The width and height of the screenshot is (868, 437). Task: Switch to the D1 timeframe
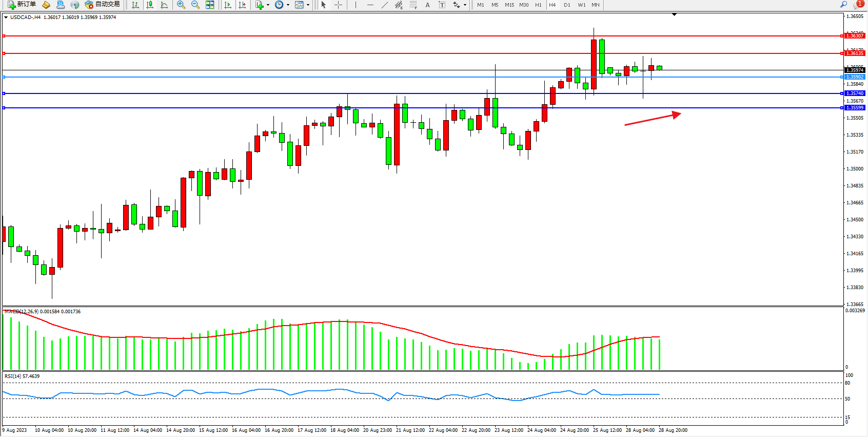(x=567, y=5)
